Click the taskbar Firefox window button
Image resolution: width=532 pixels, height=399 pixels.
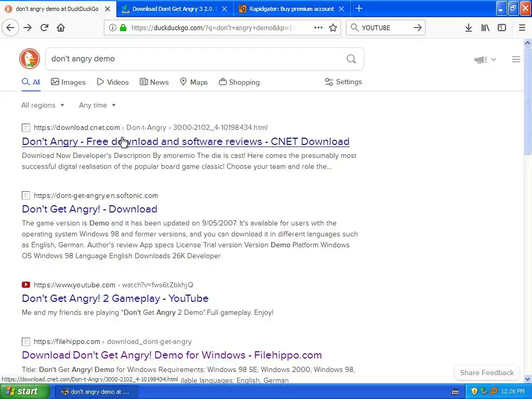[x=96, y=392]
